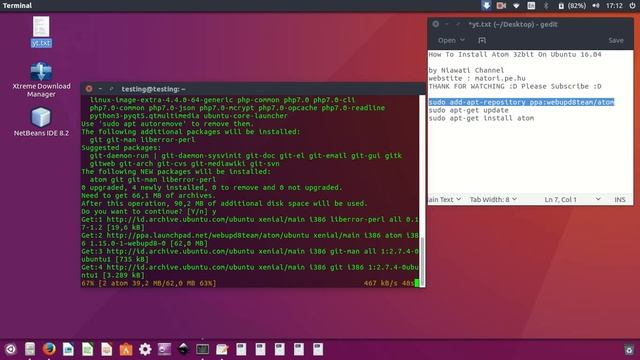Open the screen recorder tray indicator
The height and width of the screenshot is (360, 640).
click(x=501, y=5)
